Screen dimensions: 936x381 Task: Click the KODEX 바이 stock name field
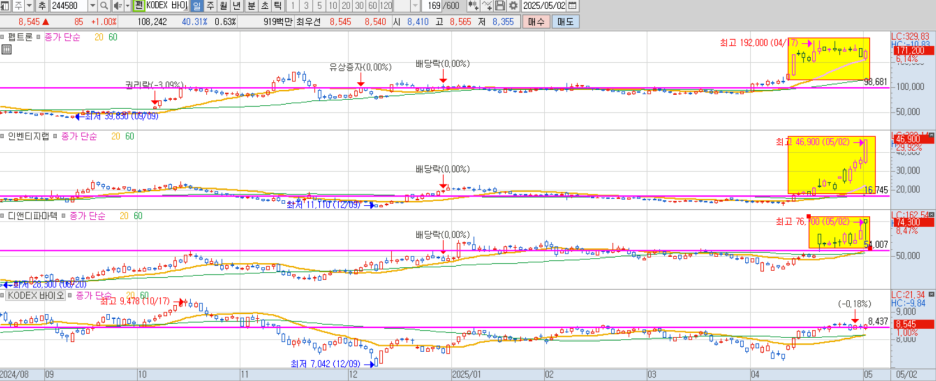coord(168,6)
